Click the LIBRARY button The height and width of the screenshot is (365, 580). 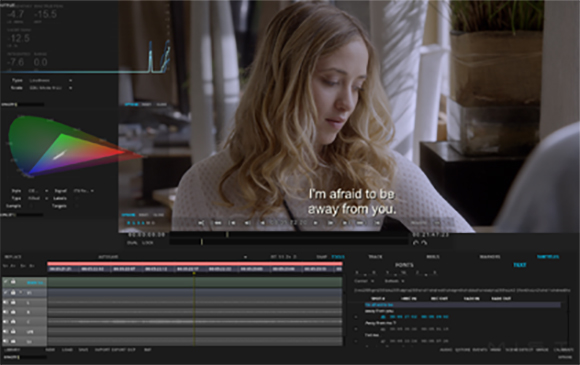12,349
